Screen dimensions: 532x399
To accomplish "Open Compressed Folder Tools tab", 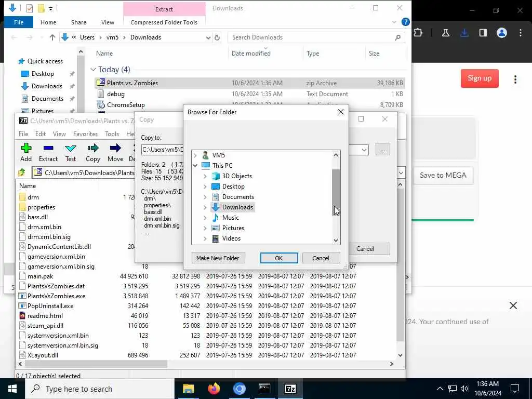I will tap(164, 22).
